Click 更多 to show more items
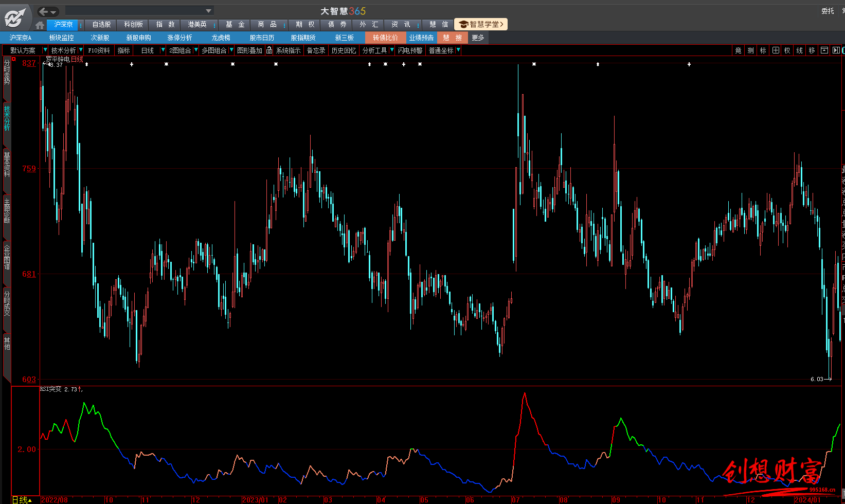This screenshot has width=845, height=504. point(478,38)
